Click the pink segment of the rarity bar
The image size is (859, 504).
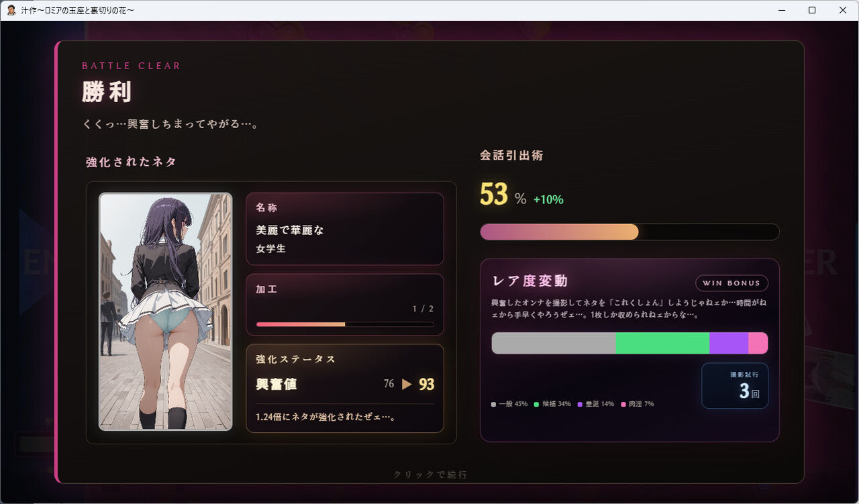coord(758,343)
